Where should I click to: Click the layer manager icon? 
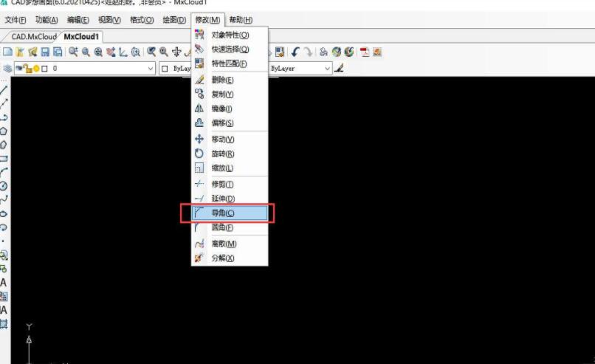[x=7, y=69]
